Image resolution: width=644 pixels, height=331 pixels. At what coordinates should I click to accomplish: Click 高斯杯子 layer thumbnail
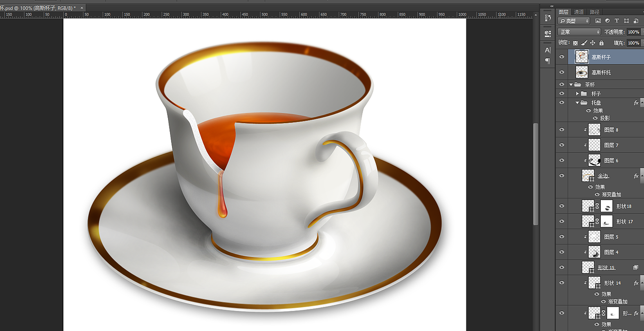[x=582, y=57]
